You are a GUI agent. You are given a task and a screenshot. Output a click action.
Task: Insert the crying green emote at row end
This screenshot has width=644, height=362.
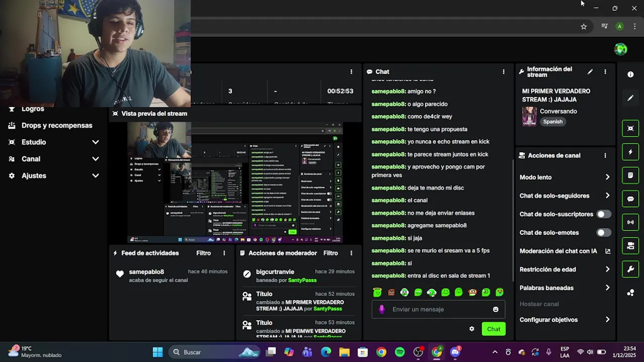tap(500, 292)
